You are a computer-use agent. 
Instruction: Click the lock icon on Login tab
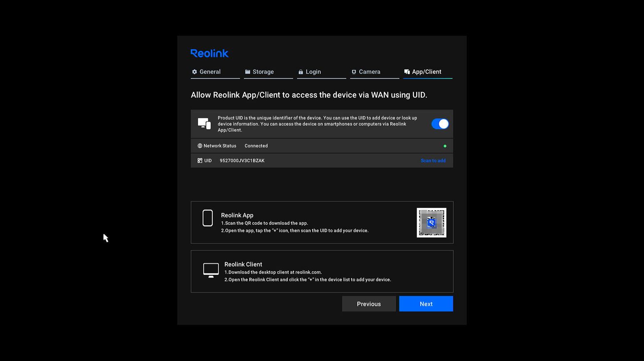[301, 72]
